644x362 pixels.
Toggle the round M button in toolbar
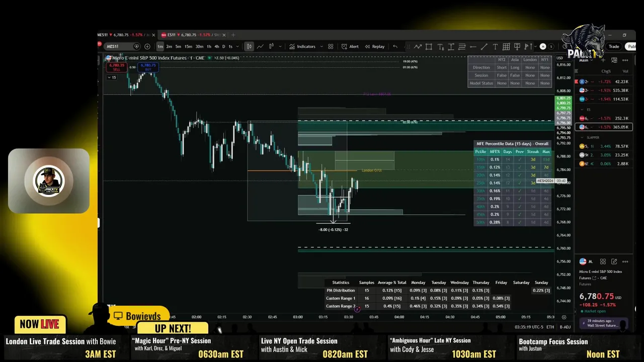(543, 46)
